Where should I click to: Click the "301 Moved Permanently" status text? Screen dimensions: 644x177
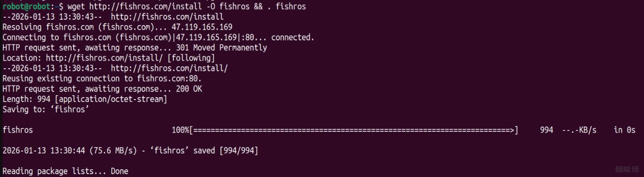click(221, 48)
